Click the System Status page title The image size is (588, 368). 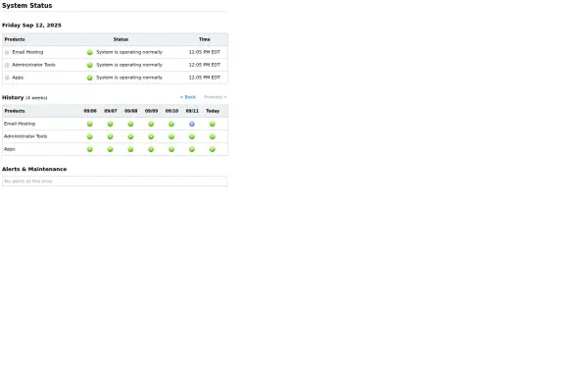[27, 6]
